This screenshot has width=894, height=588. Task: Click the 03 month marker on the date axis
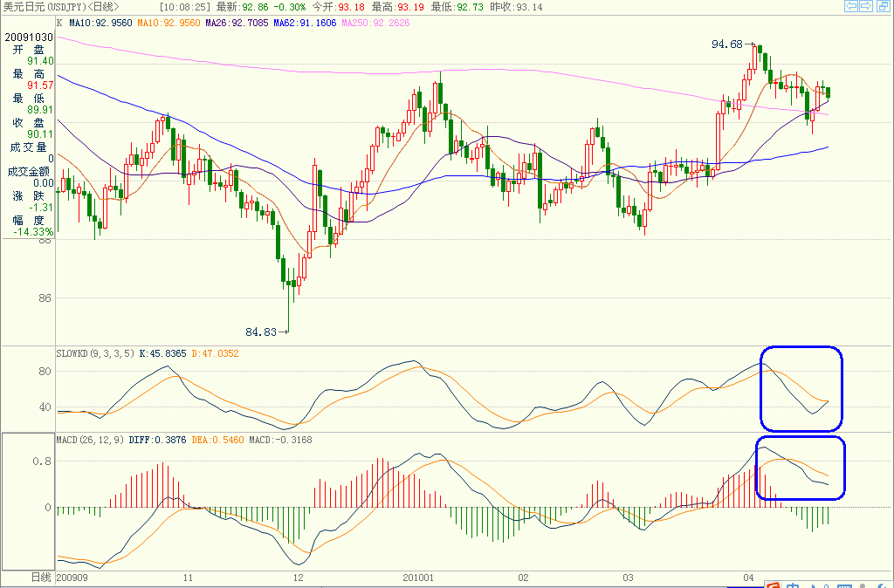[629, 578]
